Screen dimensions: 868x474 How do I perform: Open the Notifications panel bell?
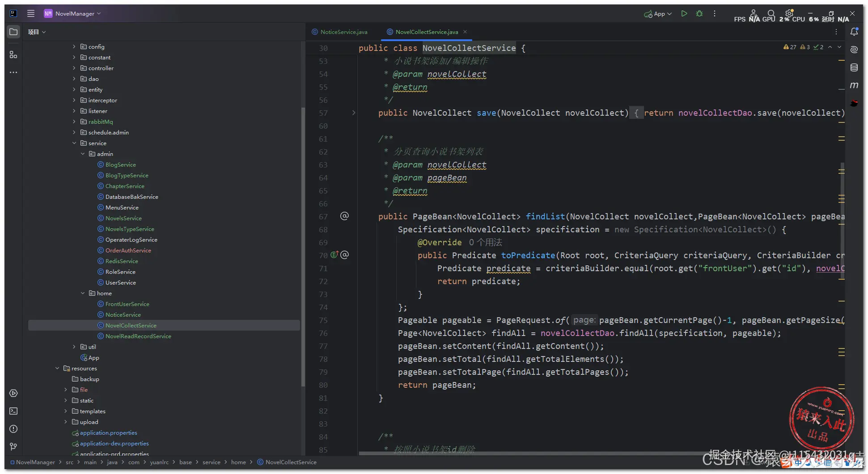(854, 32)
